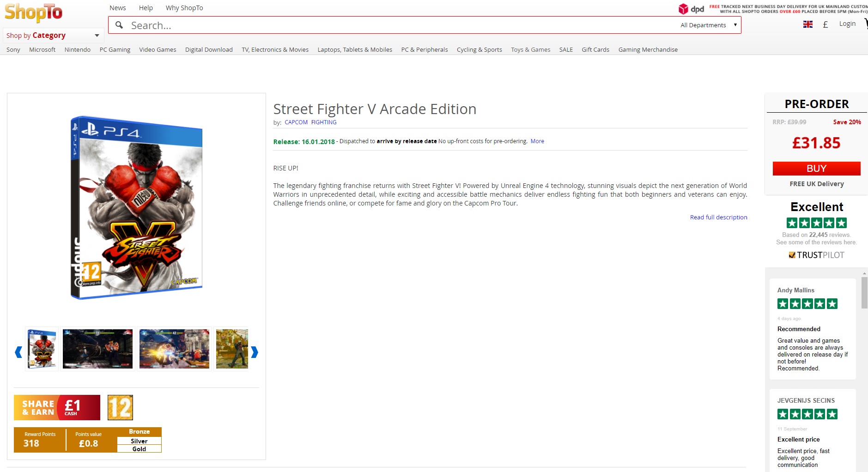The height and width of the screenshot is (472, 868).
Task: Open the Sony category
Action: 13,49
